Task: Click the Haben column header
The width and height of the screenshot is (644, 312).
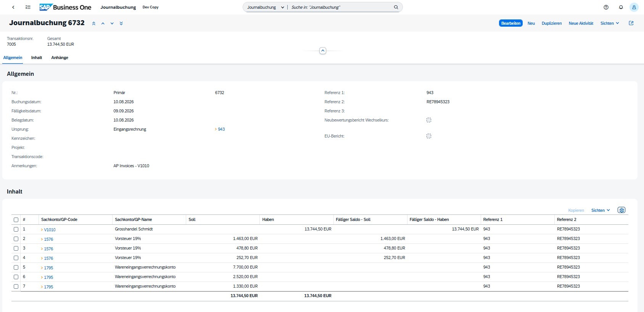Action: 296,220
